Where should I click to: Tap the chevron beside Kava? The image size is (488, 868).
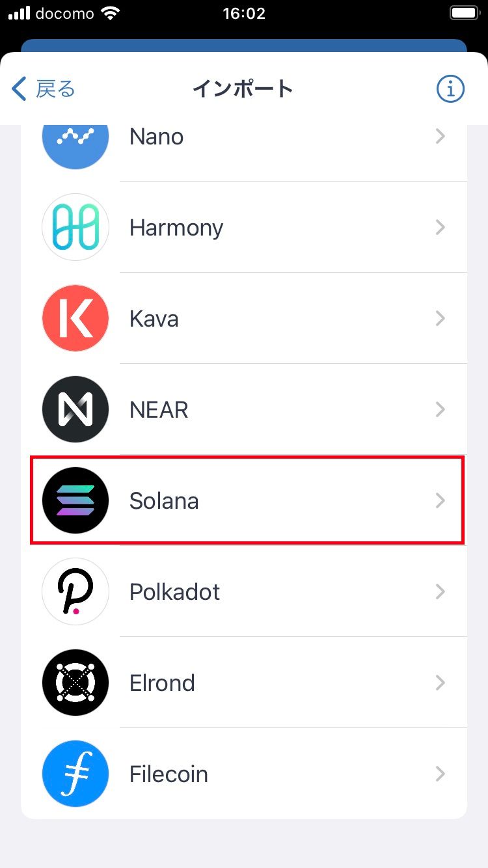(x=441, y=318)
